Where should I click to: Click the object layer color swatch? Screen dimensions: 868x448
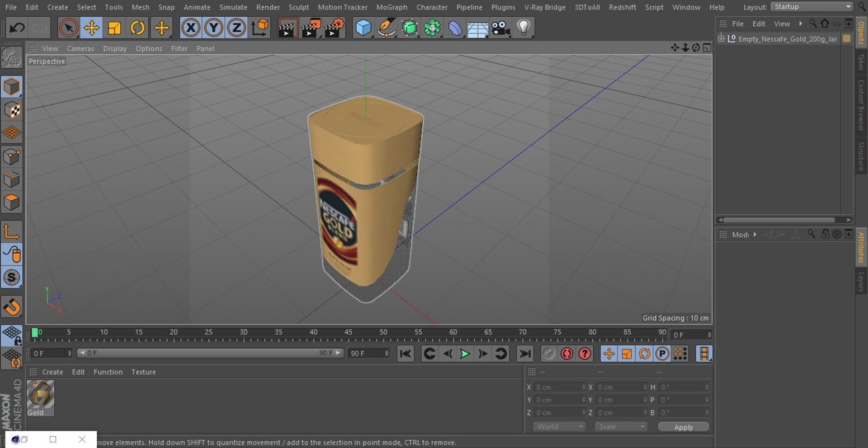tap(847, 39)
